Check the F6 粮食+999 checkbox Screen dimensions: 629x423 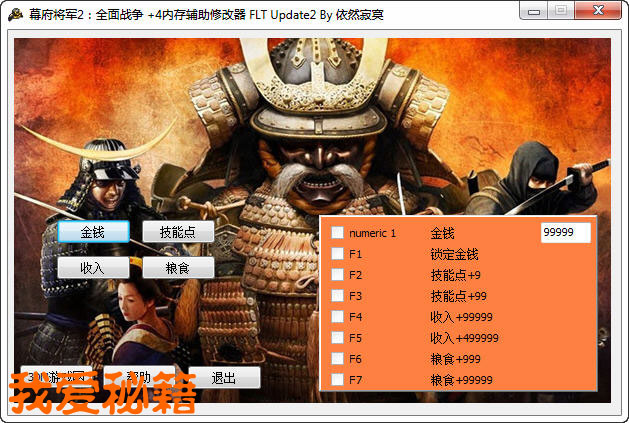(338, 358)
